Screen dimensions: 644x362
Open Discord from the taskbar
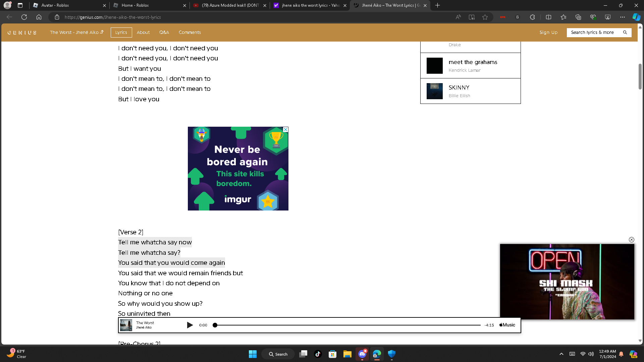point(362,354)
